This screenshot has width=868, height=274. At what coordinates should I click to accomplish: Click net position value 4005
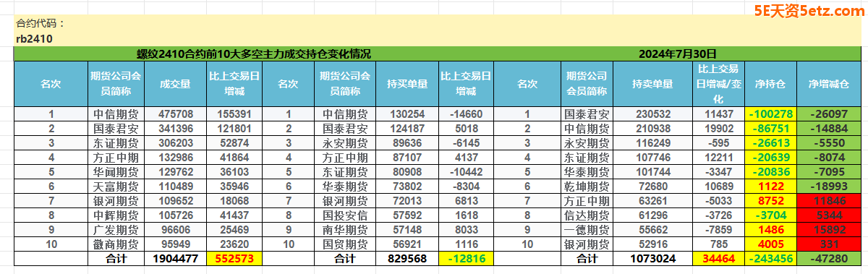771,244
